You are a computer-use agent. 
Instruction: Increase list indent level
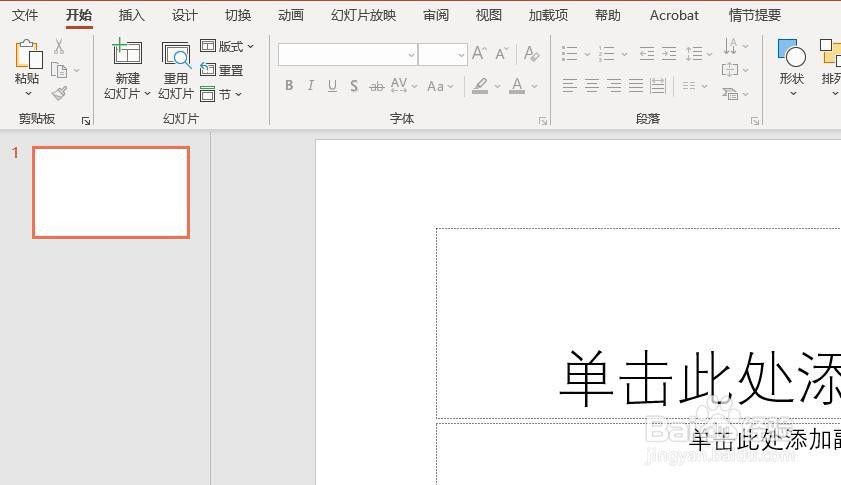tap(669, 54)
